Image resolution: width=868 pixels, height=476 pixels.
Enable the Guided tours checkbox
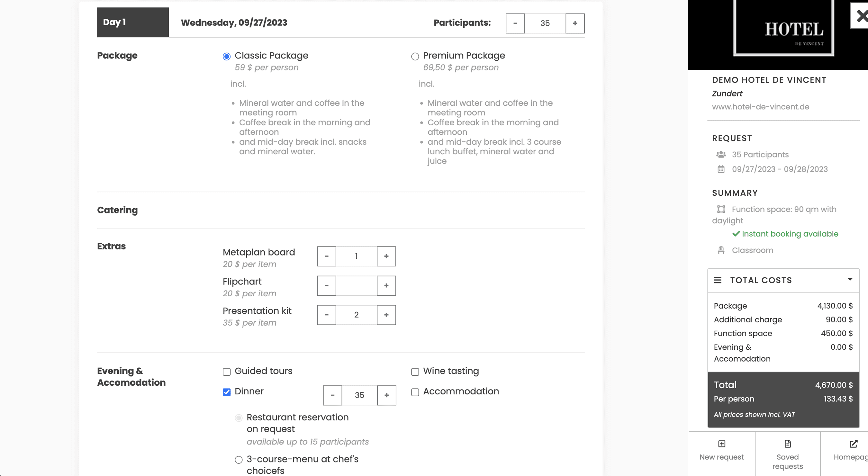click(x=226, y=372)
